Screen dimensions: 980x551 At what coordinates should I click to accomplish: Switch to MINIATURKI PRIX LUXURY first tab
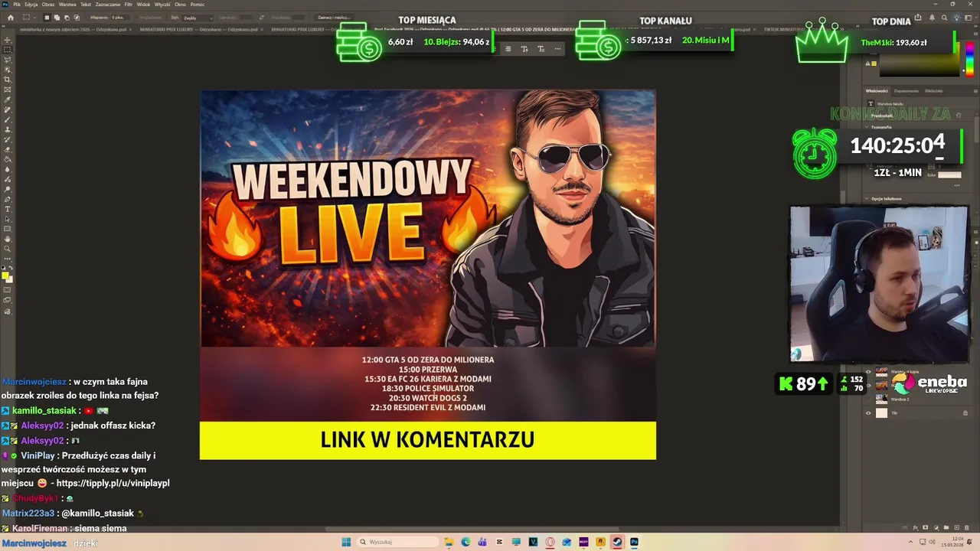click(199, 29)
